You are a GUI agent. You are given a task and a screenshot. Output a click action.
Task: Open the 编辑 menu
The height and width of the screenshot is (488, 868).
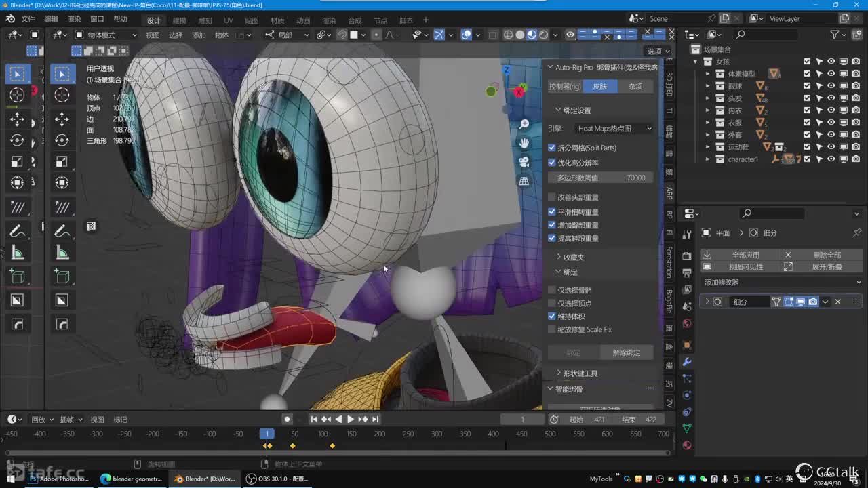coord(52,19)
